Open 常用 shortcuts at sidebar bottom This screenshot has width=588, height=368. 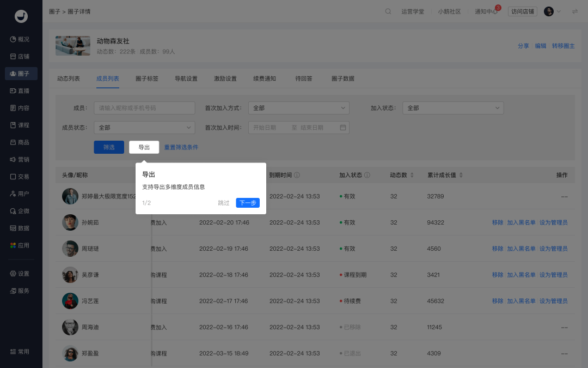coord(20,352)
